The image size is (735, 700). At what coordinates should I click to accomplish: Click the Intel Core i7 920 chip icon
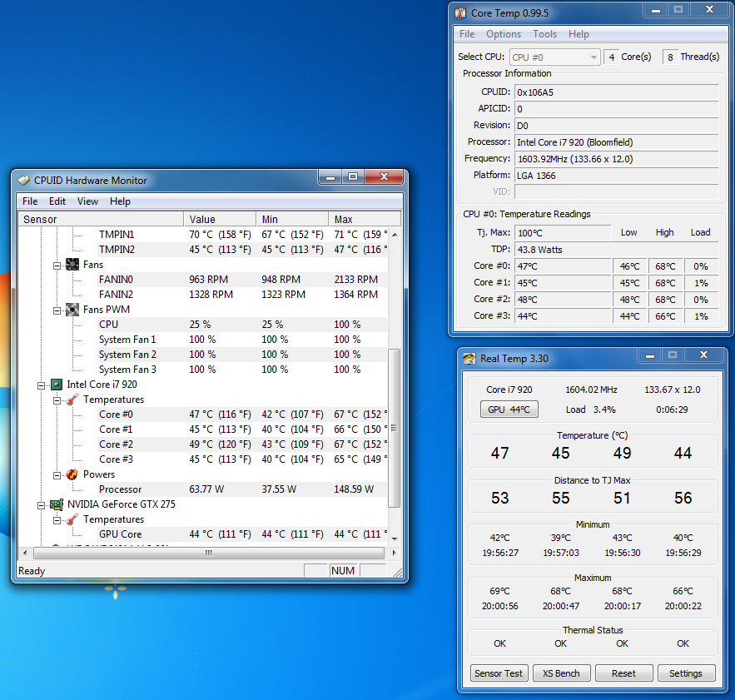coord(57,385)
